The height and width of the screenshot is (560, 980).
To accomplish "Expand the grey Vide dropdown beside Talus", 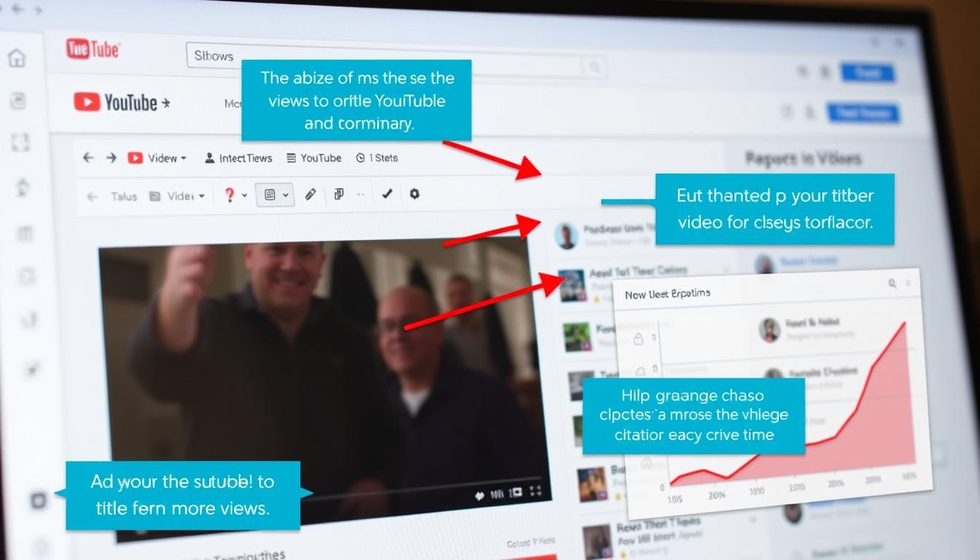I will [x=176, y=195].
